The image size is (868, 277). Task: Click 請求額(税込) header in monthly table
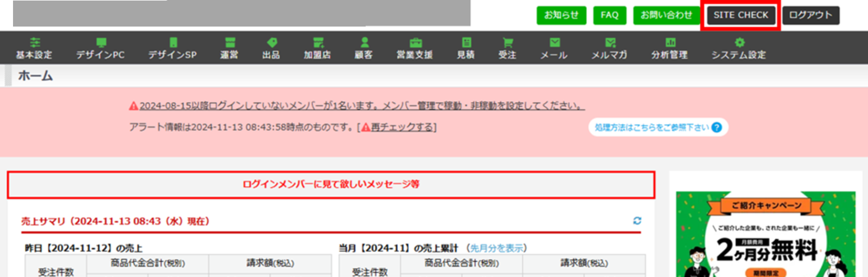coord(584,263)
